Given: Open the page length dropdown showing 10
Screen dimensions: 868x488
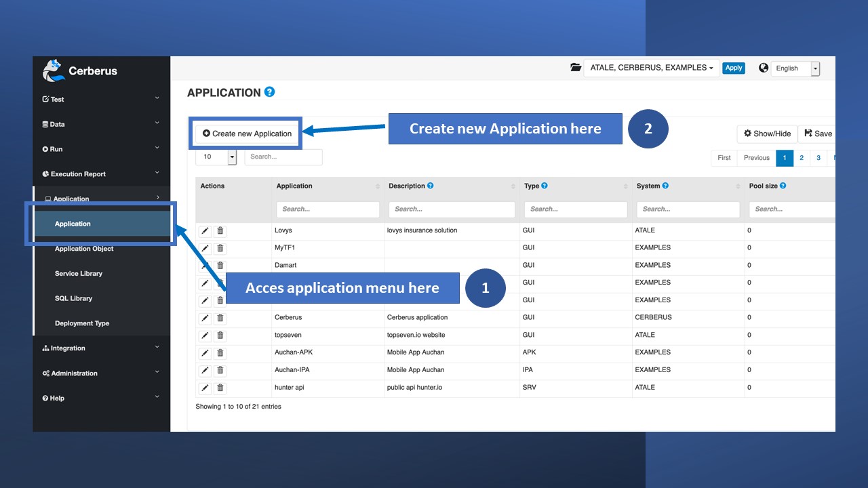Looking at the screenshot, I should click(x=216, y=157).
